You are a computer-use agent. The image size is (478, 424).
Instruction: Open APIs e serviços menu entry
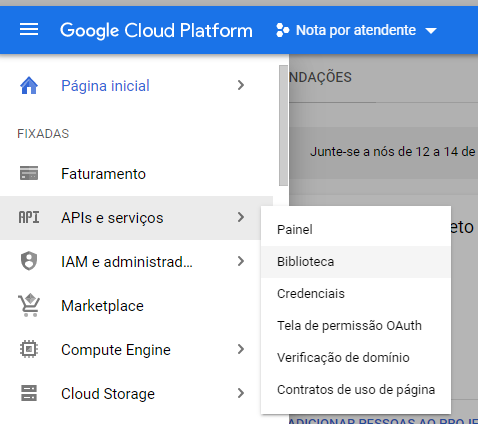coord(137,218)
